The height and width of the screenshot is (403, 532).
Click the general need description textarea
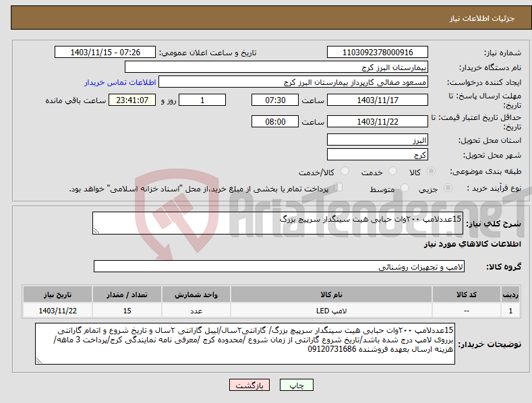tap(278, 223)
